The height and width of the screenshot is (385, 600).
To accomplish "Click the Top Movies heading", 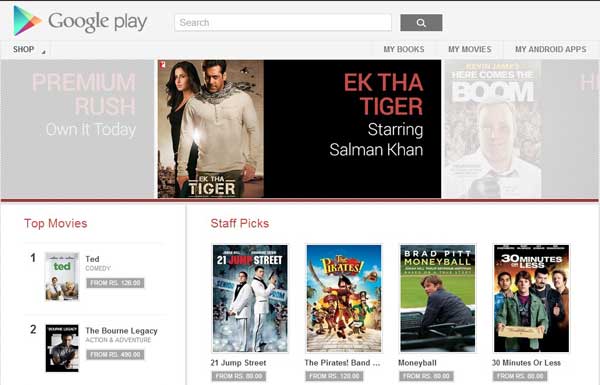I will coord(55,223).
